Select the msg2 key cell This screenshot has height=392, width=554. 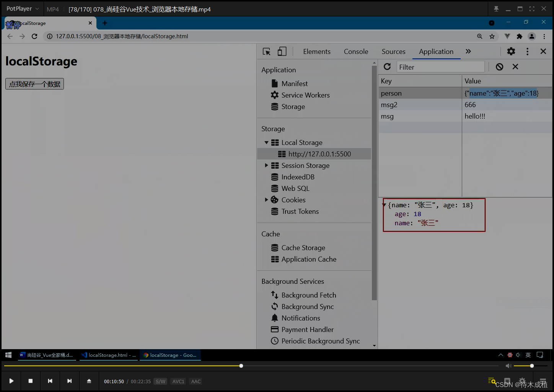(x=420, y=104)
